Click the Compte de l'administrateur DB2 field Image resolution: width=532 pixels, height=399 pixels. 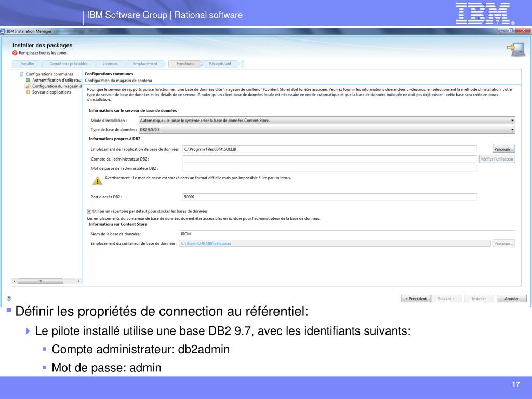coord(330,159)
